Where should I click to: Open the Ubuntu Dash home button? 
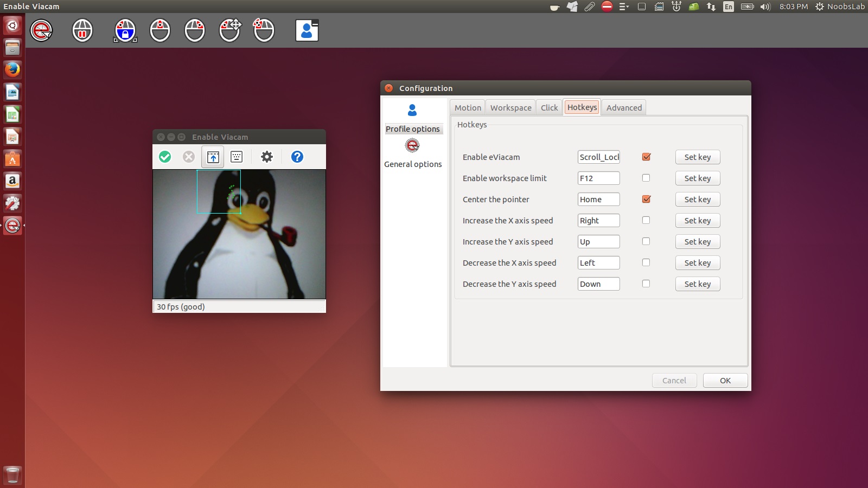[12, 25]
